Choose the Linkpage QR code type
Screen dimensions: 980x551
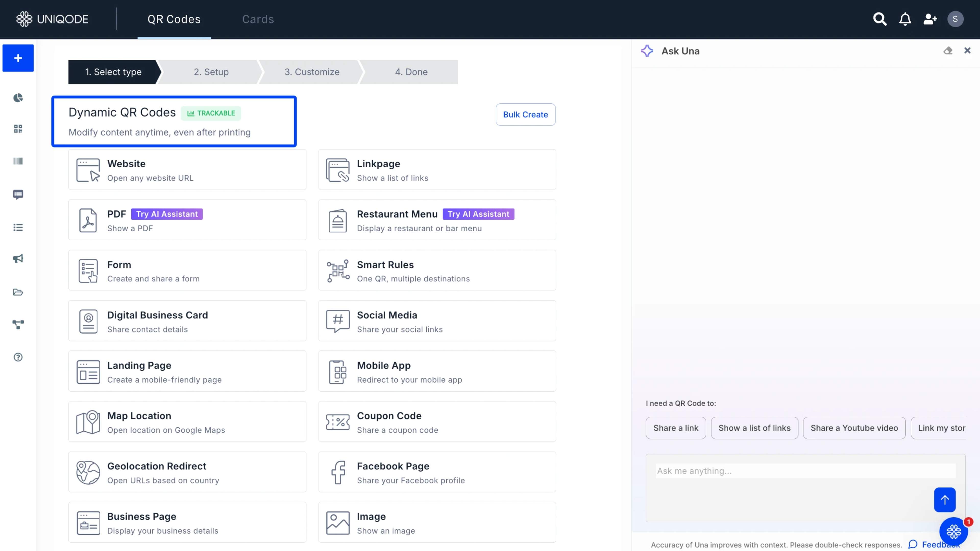click(x=437, y=170)
